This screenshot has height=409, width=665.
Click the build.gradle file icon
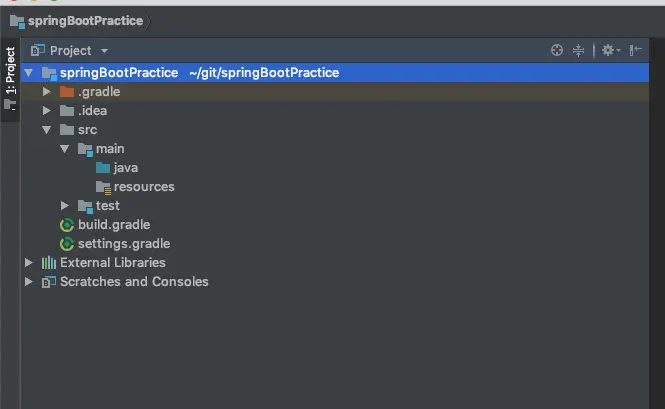(x=67, y=225)
